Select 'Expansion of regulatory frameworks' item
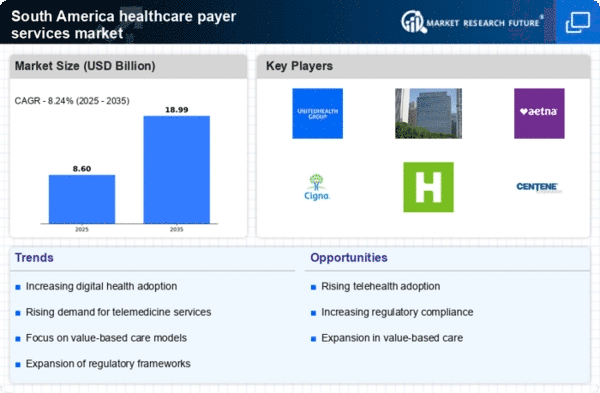The image size is (600, 393). [x=108, y=364]
